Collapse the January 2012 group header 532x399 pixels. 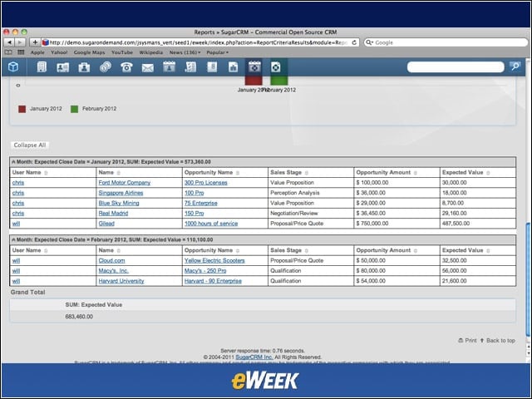coord(13,162)
